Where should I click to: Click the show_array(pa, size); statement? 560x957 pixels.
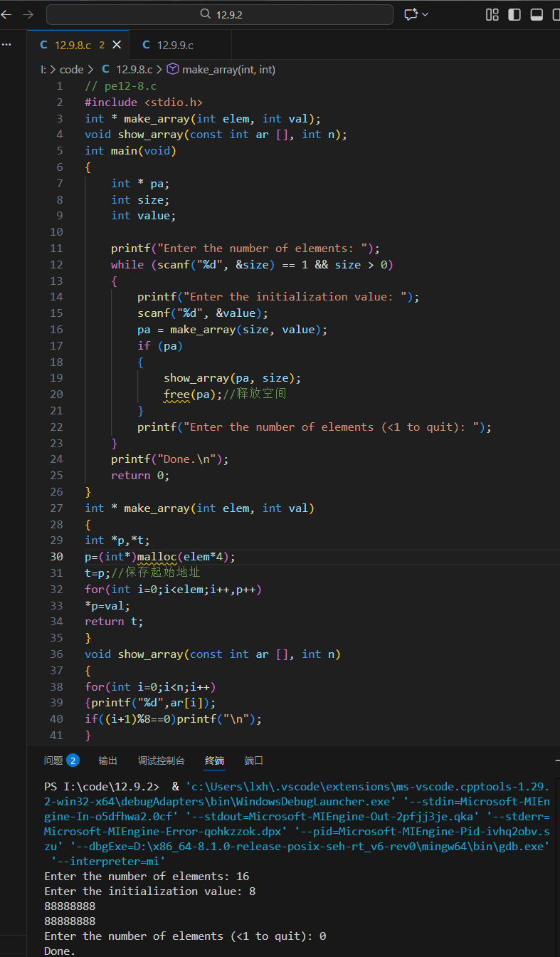(x=233, y=377)
